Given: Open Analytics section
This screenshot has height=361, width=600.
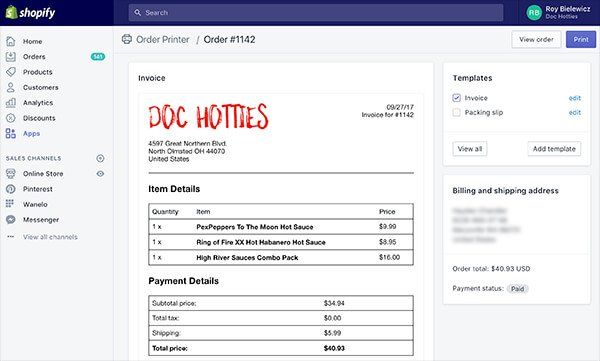Looking at the screenshot, I should coord(38,103).
